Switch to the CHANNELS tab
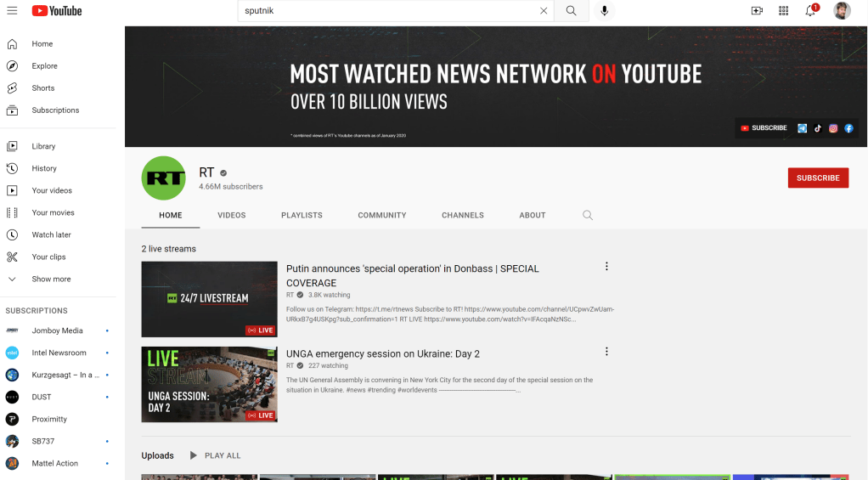The width and height of the screenshot is (868, 480). (463, 216)
